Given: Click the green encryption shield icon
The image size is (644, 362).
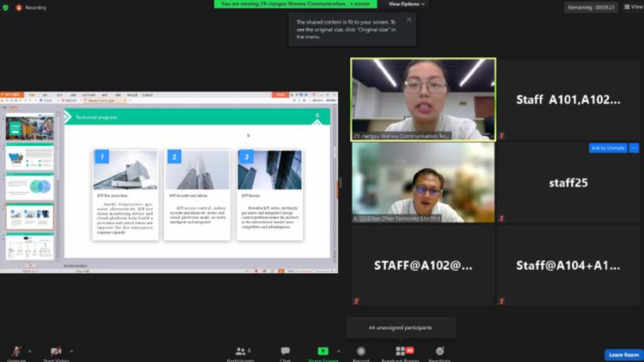Looking at the screenshot, I should 6,8.
